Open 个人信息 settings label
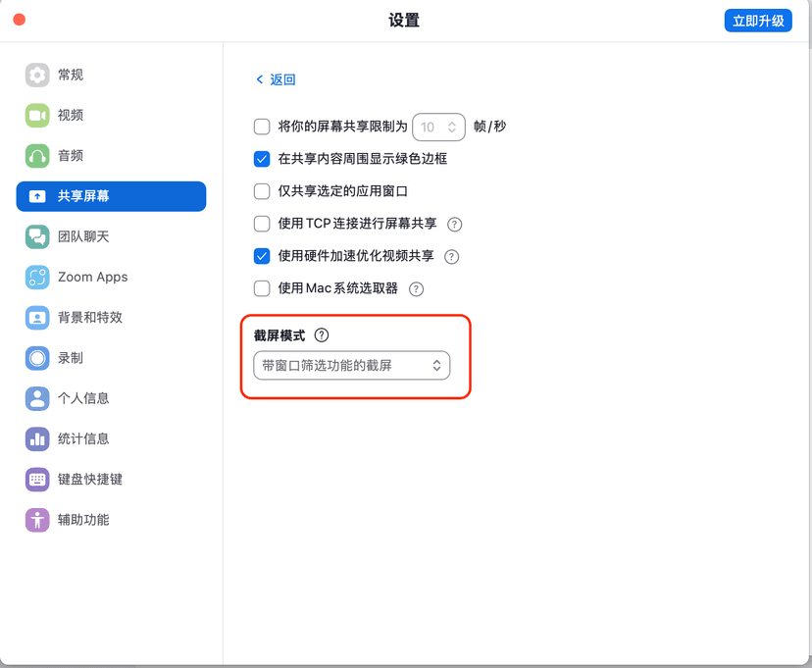 point(83,398)
